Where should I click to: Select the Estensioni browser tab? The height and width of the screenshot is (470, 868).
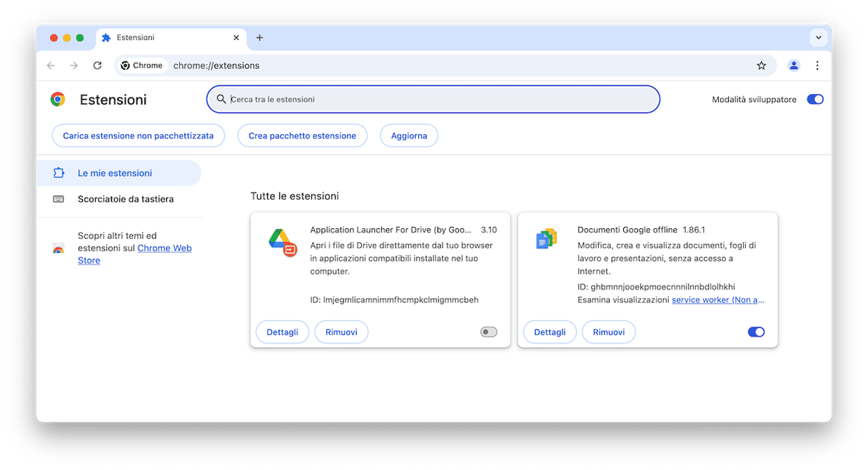171,38
